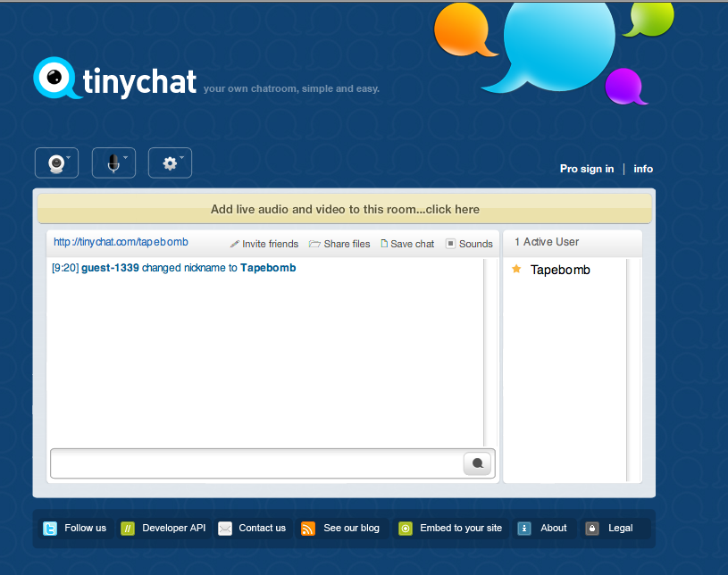Image resolution: width=728 pixels, height=575 pixels.
Task: Click the chat message input field
Action: click(x=256, y=463)
